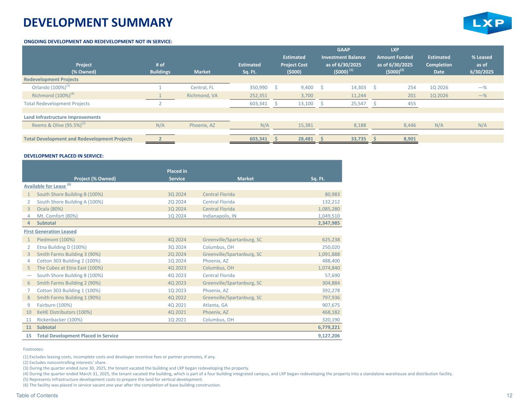
Task: Select the Mt. Comfort (80%) project entry
Action: pyautogui.click(x=57, y=216)
